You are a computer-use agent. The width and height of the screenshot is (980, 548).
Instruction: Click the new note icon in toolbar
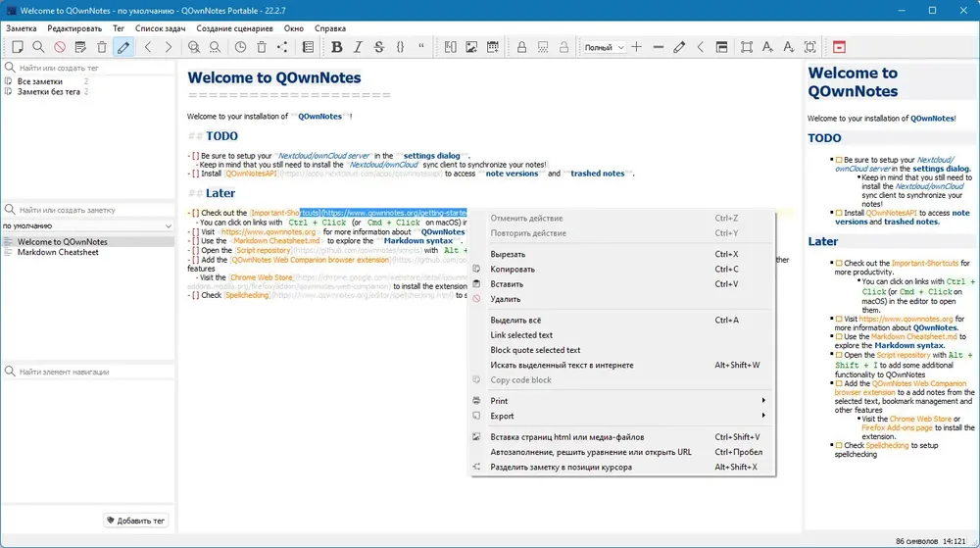point(18,47)
